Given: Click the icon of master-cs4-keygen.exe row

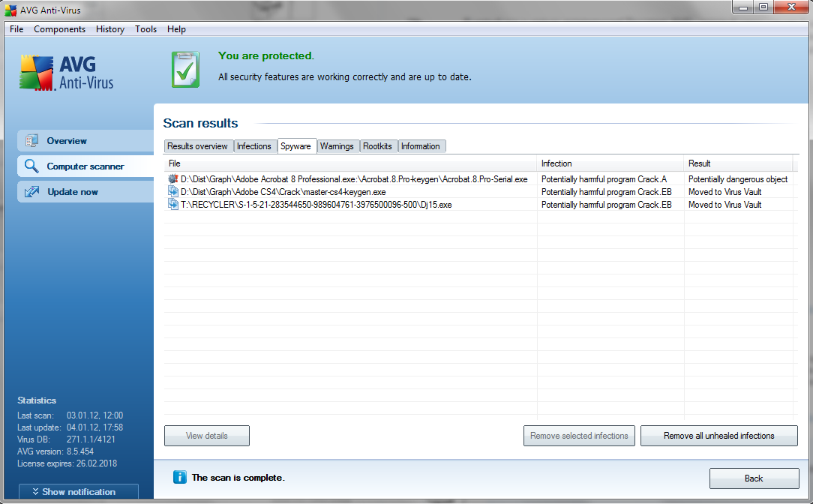Looking at the screenshot, I should tap(172, 191).
